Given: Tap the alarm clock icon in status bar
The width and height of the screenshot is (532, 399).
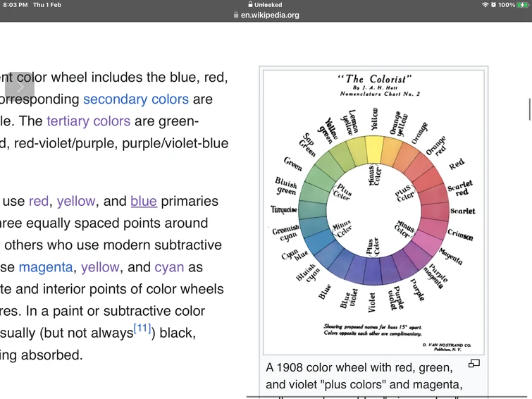Looking at the screenshot, I should [x=493, y=5].
